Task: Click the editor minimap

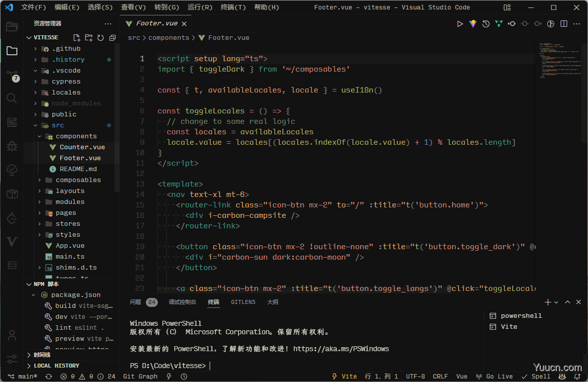Action: [x=561, y=60]
